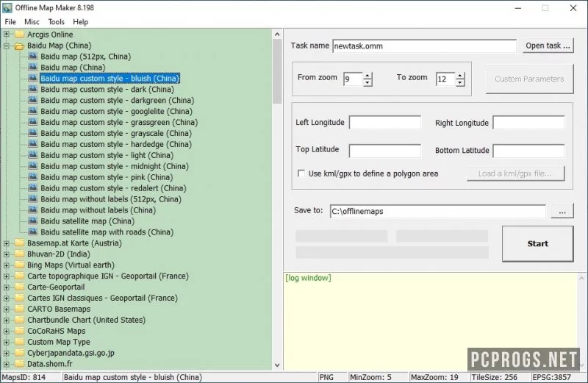The image size is (588, 383).
Task: Click the map icon beside Baidu map (China)
Action: (33, 67)
